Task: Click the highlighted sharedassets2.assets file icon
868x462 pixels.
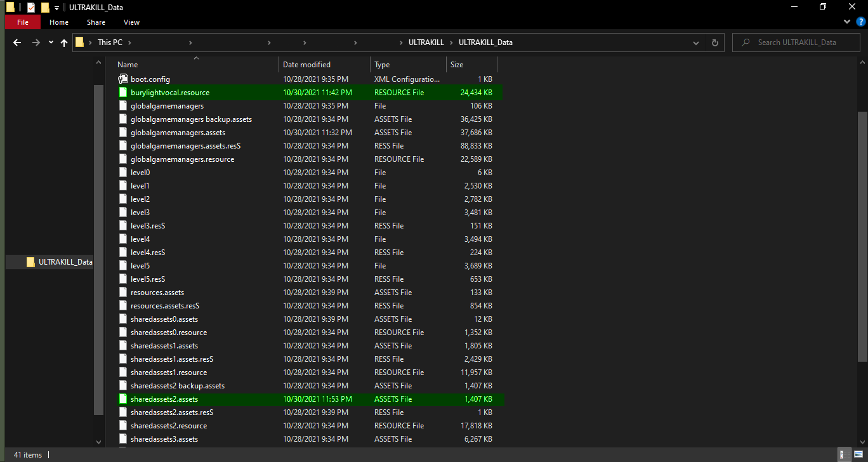Action: (124, 399)
